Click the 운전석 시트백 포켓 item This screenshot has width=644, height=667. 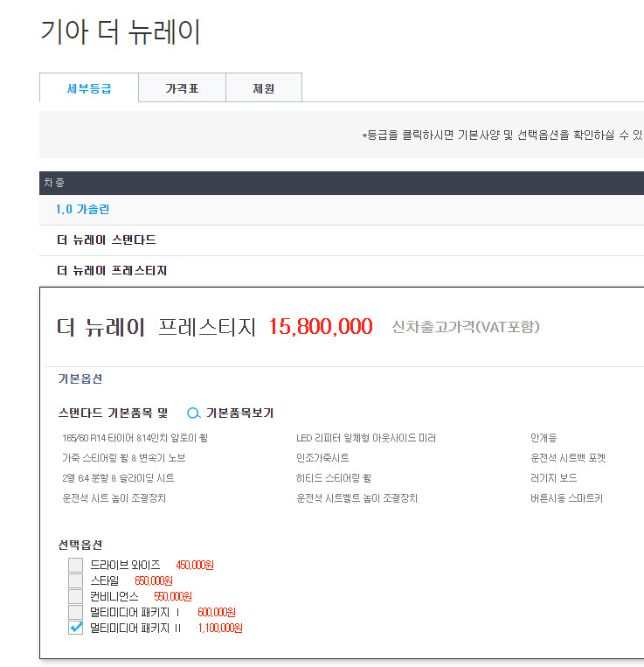point(568,458)
